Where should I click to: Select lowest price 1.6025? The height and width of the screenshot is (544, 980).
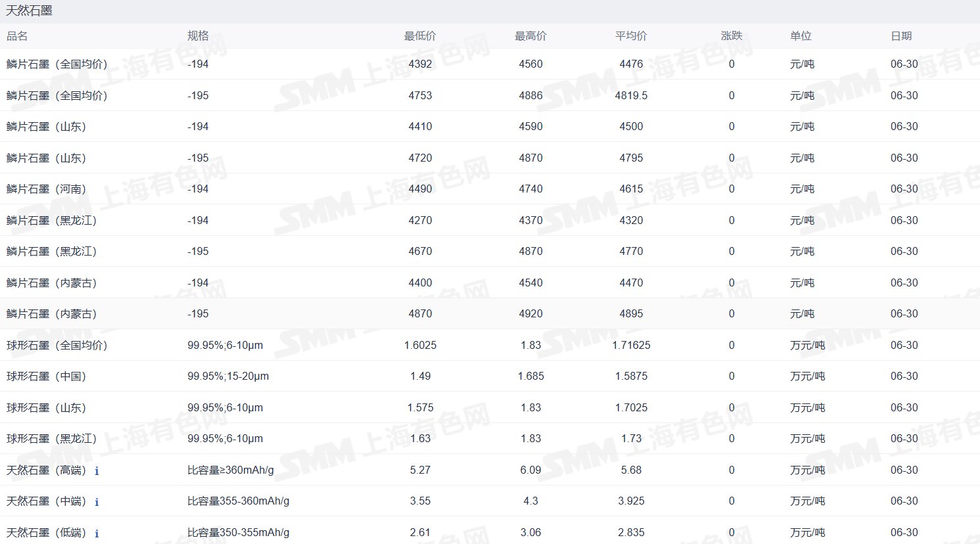(420, 345)
